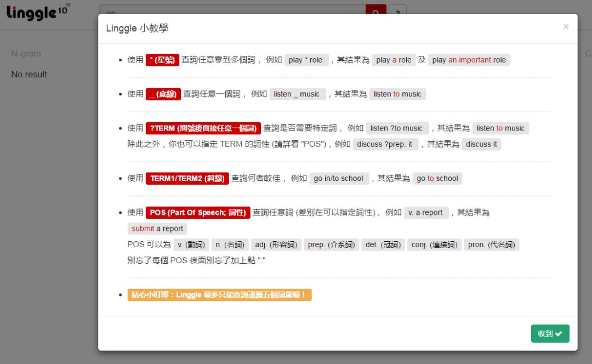The height and width of the screenshot is (364, 592).
Task: Click the 'listen ?to music' example chip
Action: pos(397,128)
